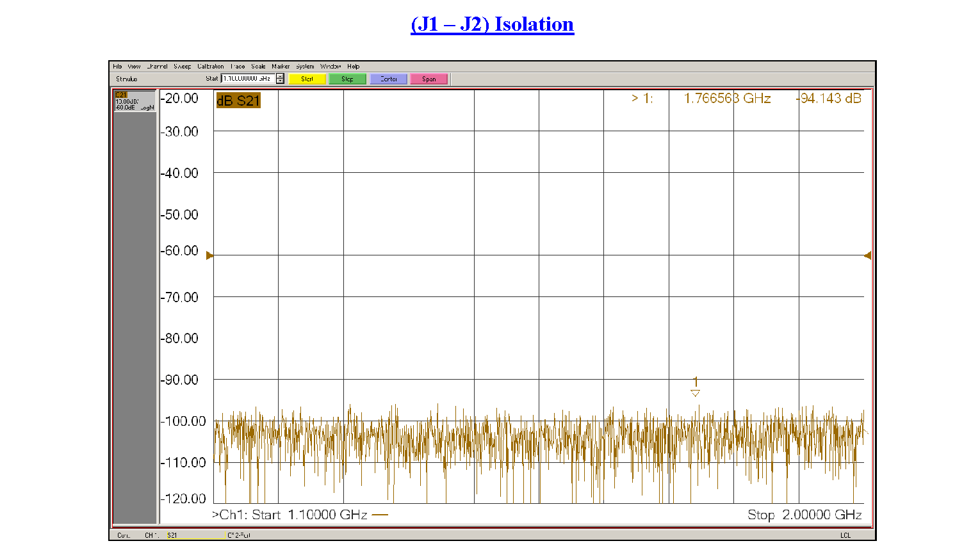Open the File menu

pos(117,67)
